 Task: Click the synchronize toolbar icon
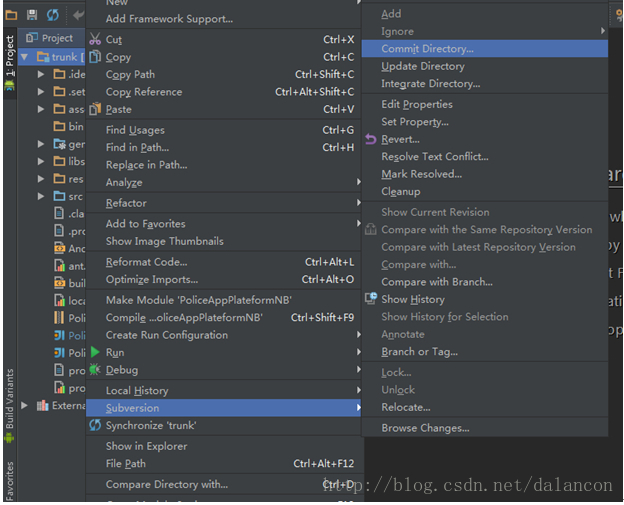click(x=53, y=15)
